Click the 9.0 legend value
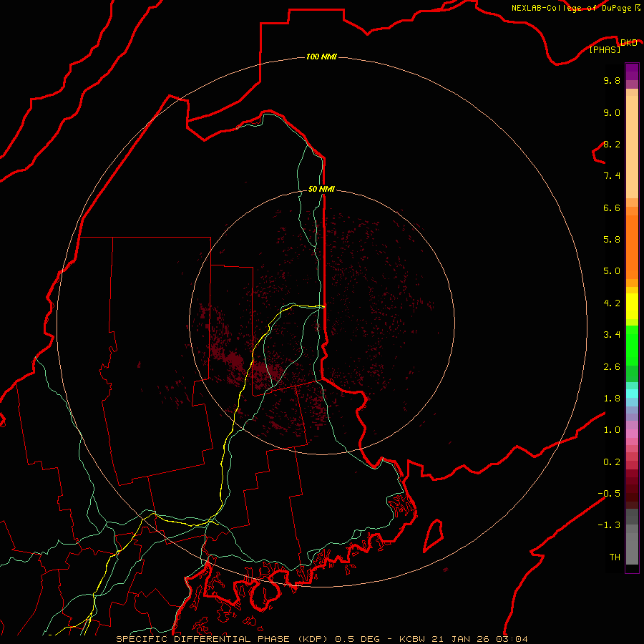This screenshot has width=644, height=644. click(612, 112)
